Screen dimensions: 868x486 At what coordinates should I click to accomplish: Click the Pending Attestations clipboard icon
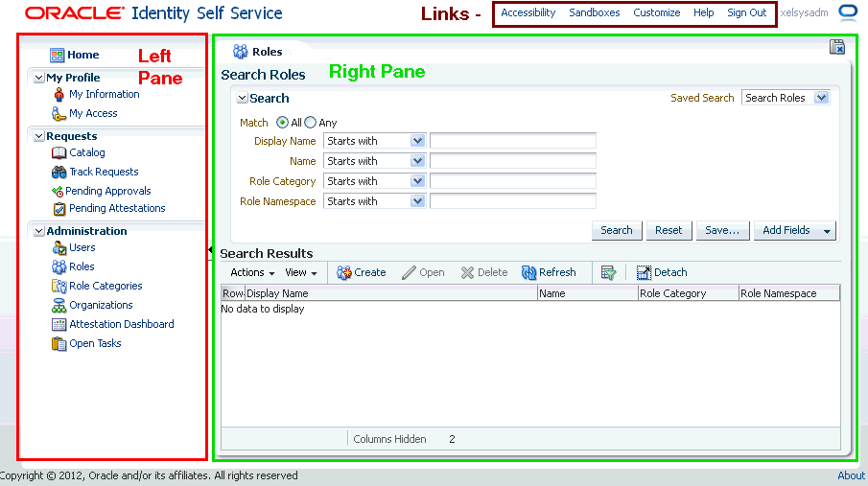59,209
